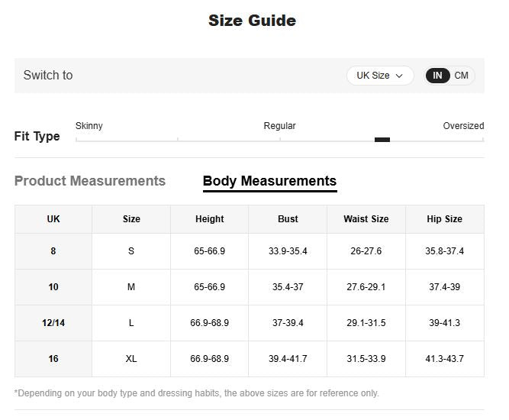Image resolution: width=509 pixels, height=420 pixels.
Task: Switch units to CM
Action: point(462,76)
